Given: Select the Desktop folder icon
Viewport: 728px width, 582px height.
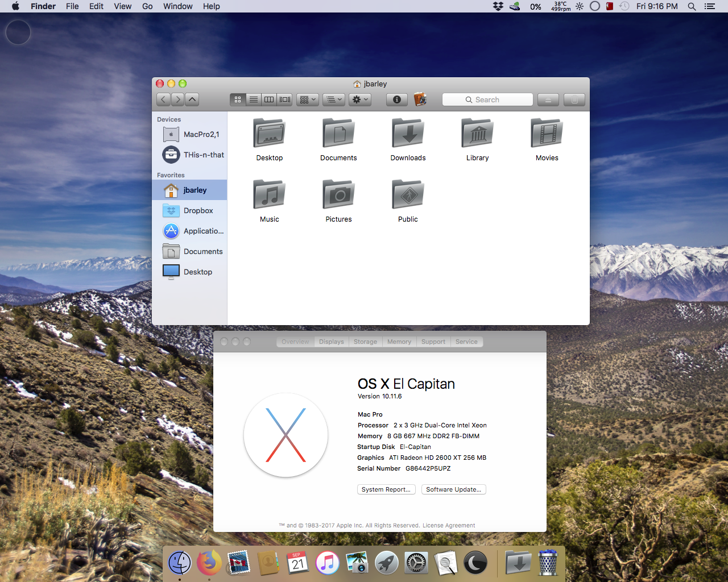Looking at the screenshot, I should click(x=270, y=134).
